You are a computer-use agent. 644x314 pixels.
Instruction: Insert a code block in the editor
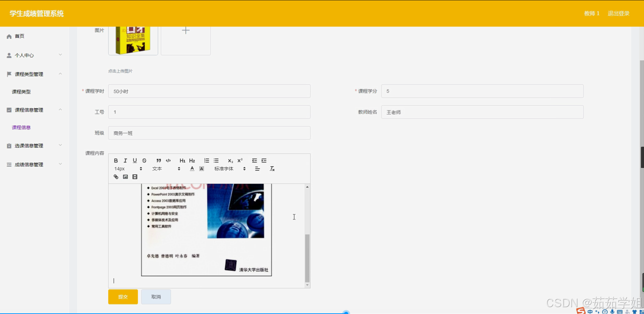coord(168,160)
